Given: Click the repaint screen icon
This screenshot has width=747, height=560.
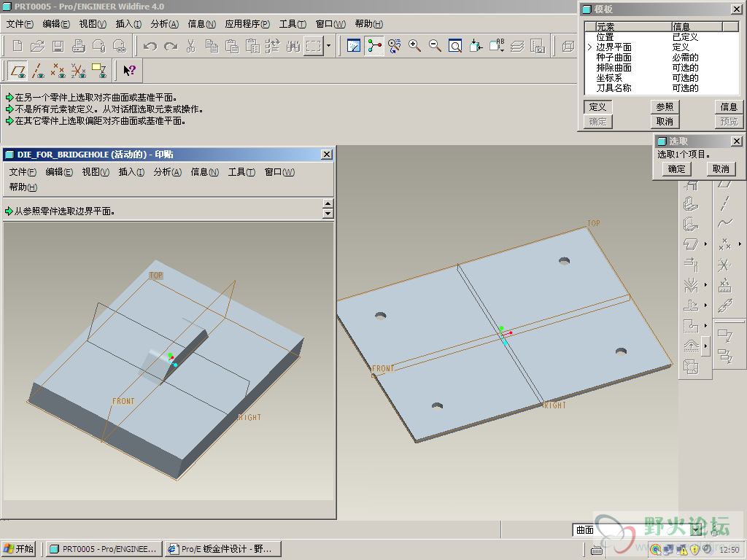Looking at the screenshot, I should coord(354,46).
